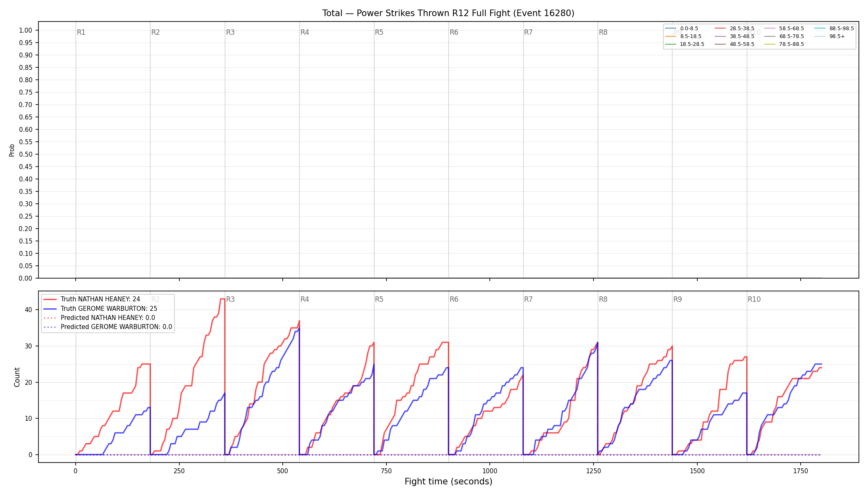The height and width of the screenshot is (496, 868).
Task: Click the R8 round marker in top chart
Action: click(x=603, y=32)
